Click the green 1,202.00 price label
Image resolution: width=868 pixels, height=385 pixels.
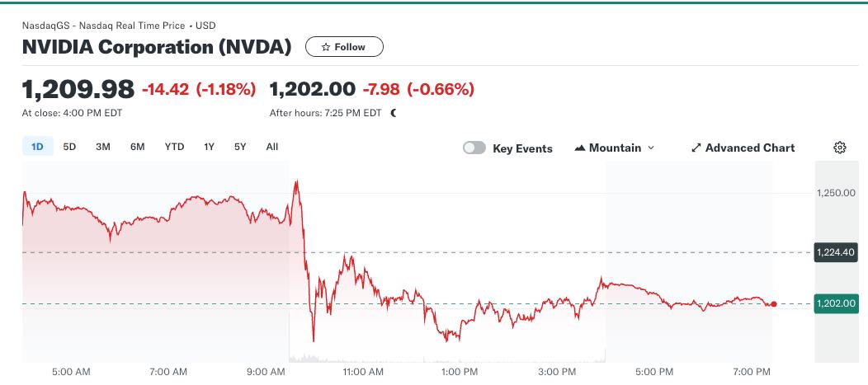coord(835,303)
